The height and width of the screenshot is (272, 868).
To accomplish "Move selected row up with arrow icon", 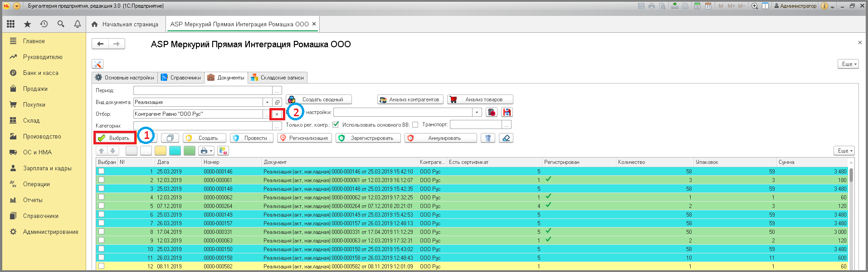I will tap(101, 151).
